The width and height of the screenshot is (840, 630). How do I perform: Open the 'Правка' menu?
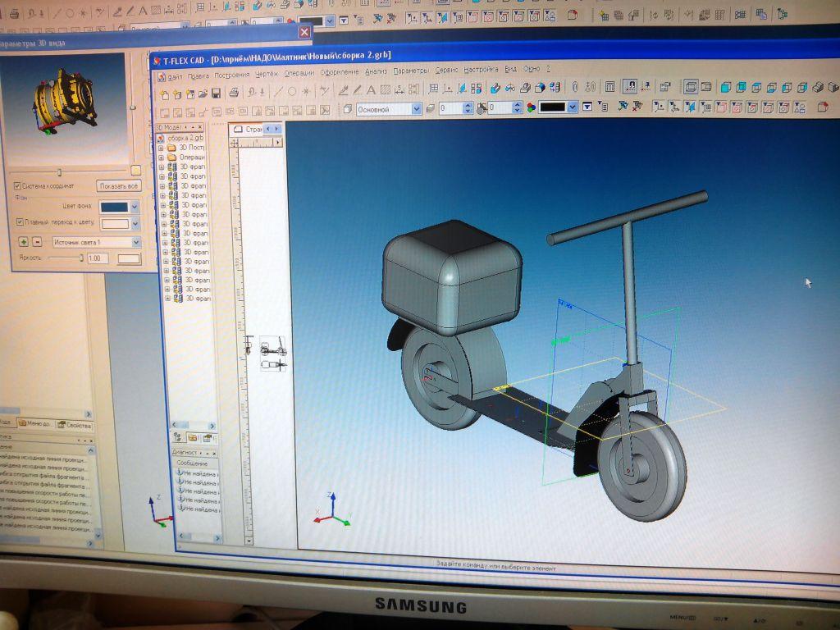(199, 76)
